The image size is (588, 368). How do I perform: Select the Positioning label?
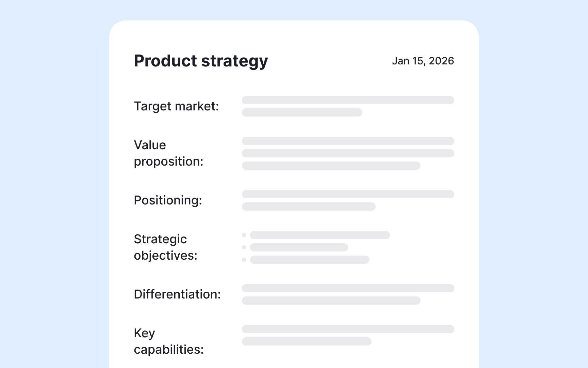click(x=168, y=200)
